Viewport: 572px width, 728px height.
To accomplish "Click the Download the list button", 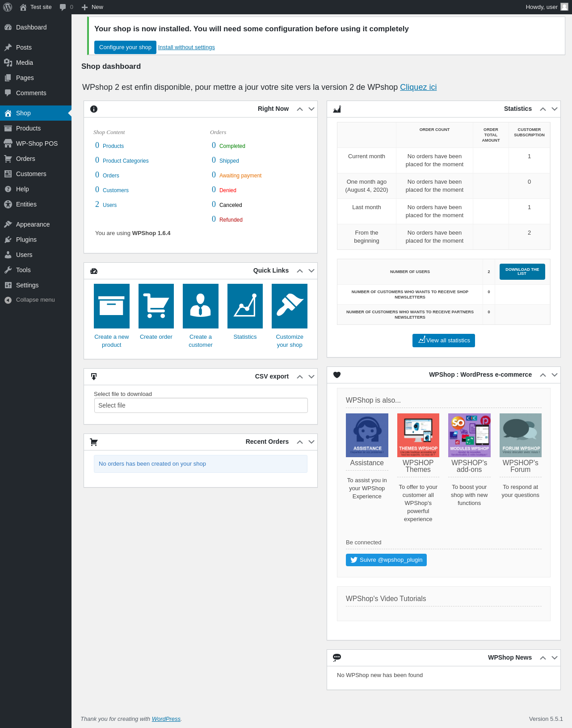I will [x=522, y=272].
